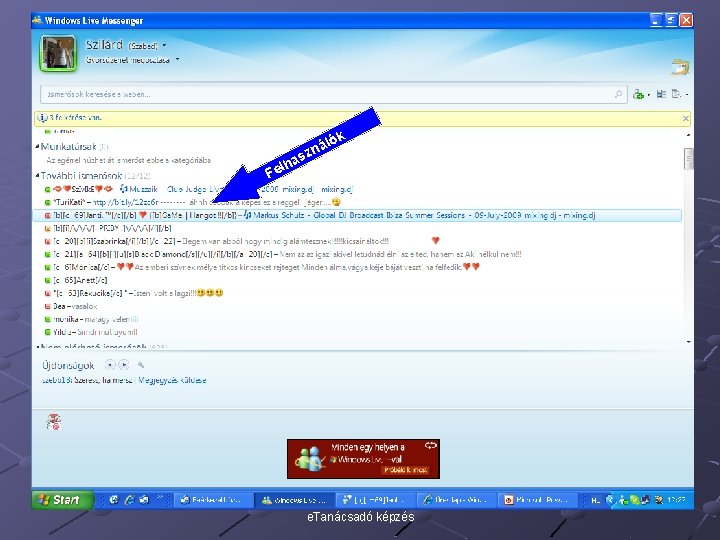The width and height of the screenshot is (720, 540).
Task: Collapse the Munkatársak group
Action: (38, 146)
